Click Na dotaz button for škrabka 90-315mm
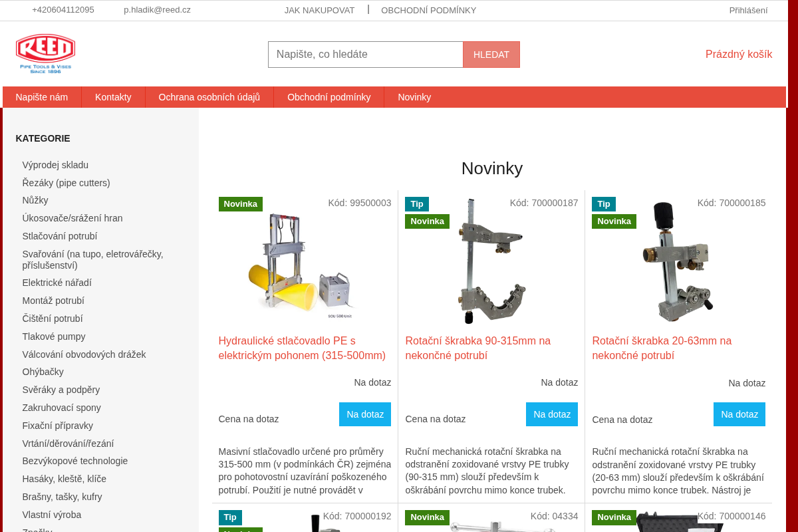 click(552, 414)
